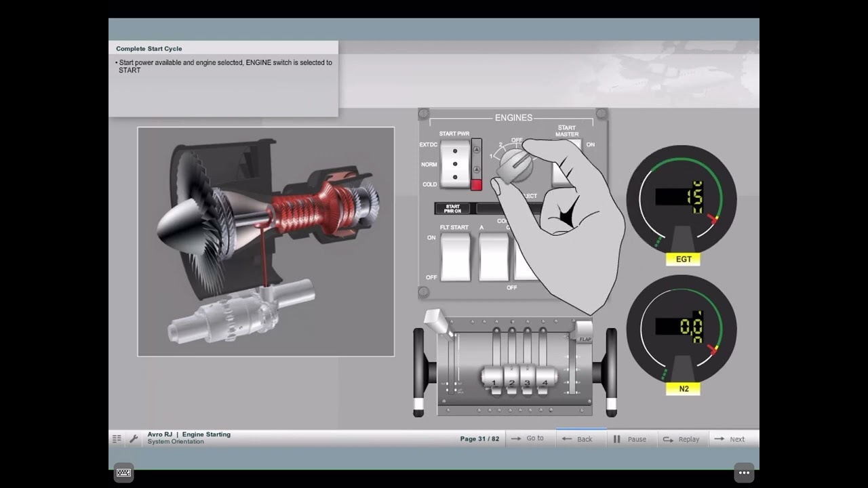Open the three-dot more options button
Image resolution: width=868 pixels, height=488 pixels.
pos(744,472)
